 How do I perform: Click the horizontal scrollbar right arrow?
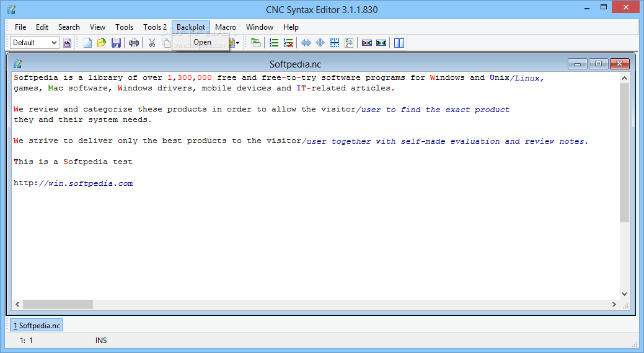[x=614, y=304]
